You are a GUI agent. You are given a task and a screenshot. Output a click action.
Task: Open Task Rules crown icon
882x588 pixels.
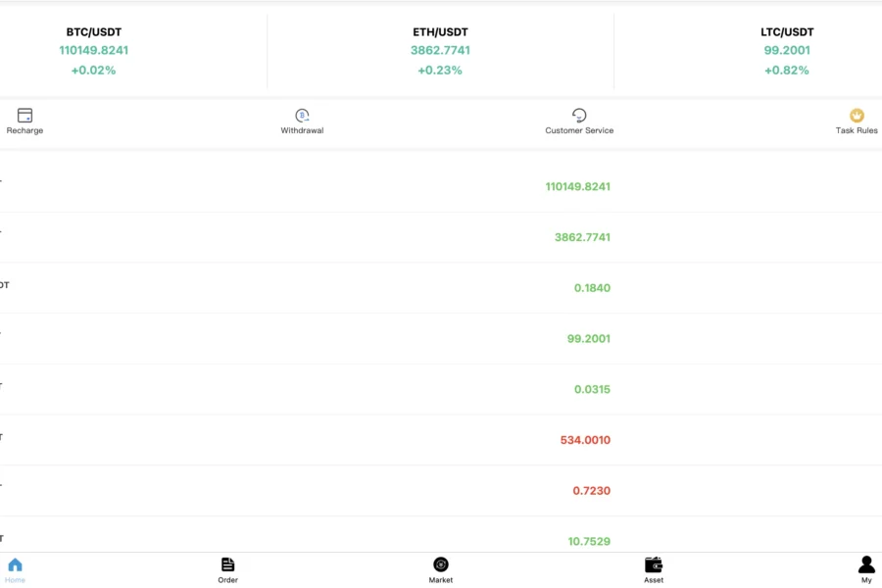click(x=857, y=116)
